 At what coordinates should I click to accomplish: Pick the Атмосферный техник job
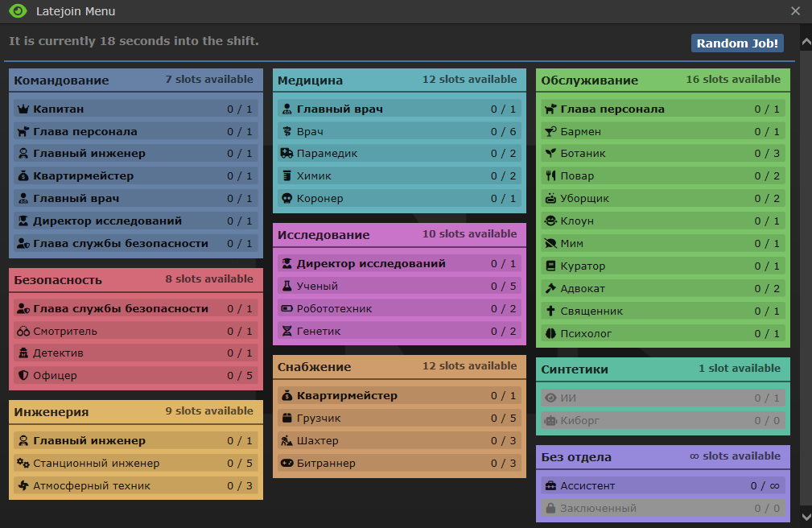135,485
